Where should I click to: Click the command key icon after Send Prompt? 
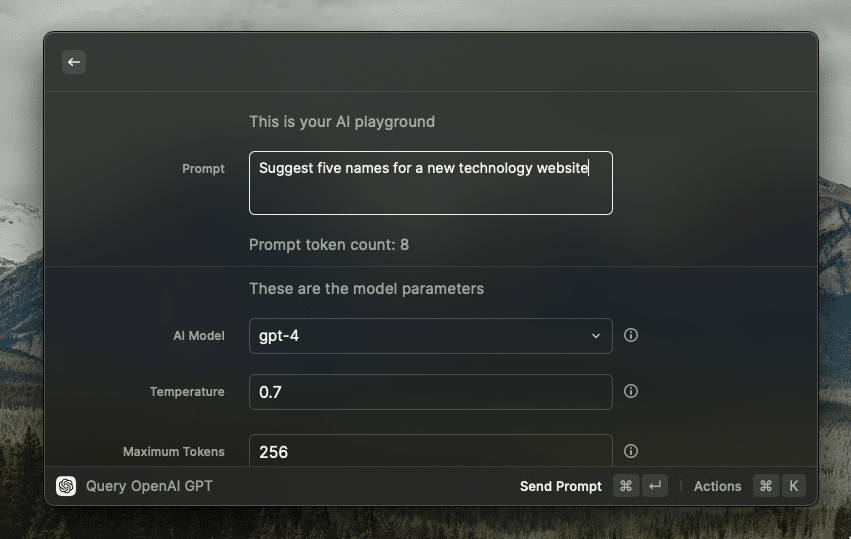tap(626, 486)
